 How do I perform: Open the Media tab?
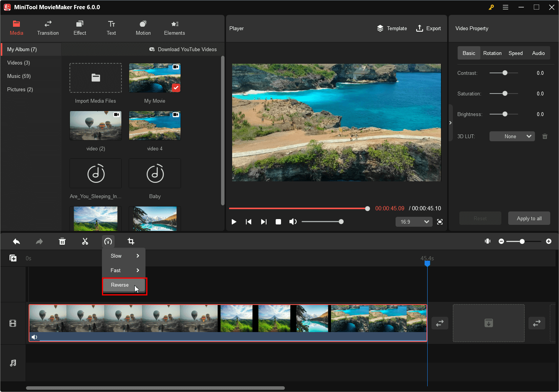16,28
